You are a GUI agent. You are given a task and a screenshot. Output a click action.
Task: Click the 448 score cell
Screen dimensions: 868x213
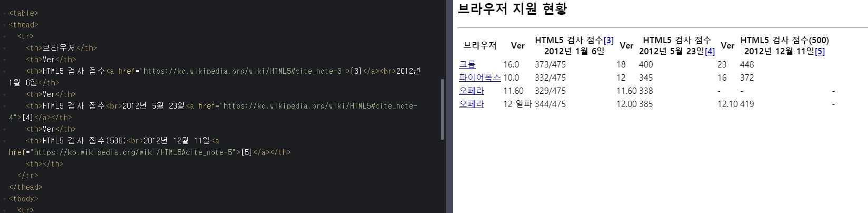[x=747, y=64]
